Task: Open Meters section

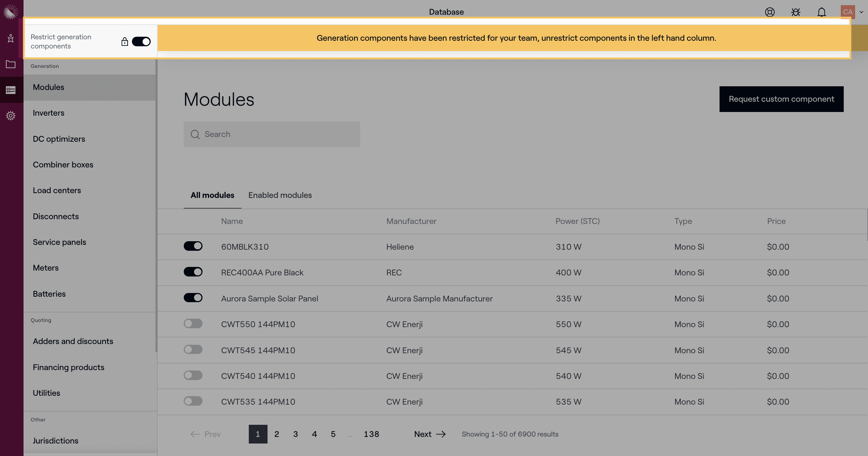Action: (90, 268)
